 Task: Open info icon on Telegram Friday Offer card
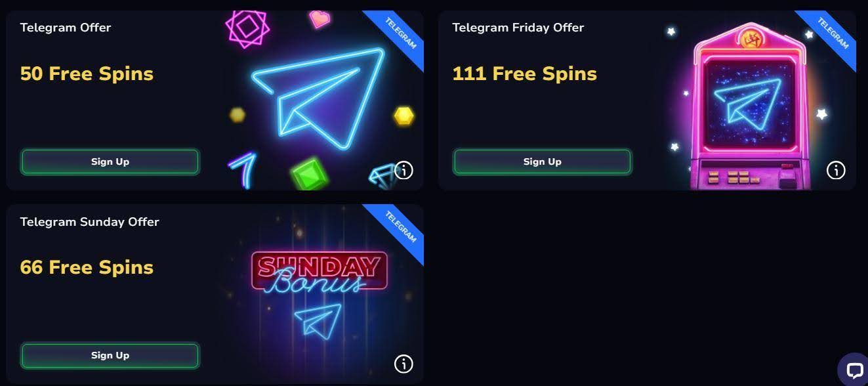pos(836,170)
